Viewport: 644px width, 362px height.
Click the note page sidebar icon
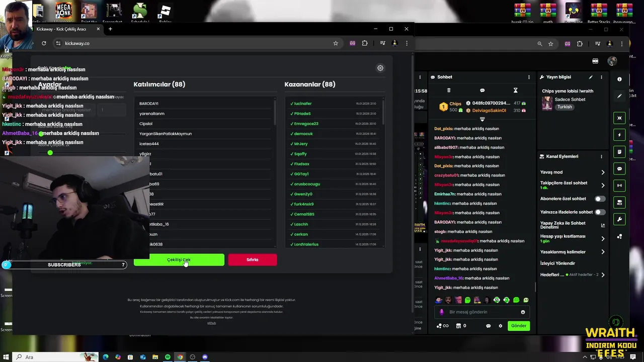619,152
